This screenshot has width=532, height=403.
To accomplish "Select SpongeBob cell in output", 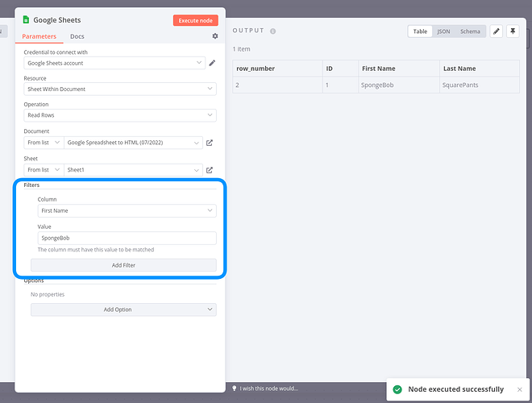I will pos(399,85).
